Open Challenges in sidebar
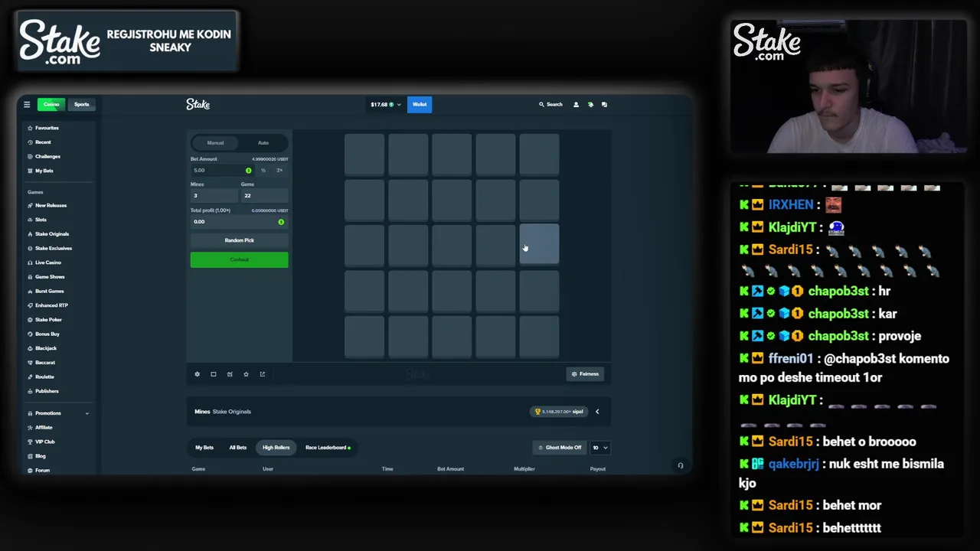Screen dimensions: 980x551 (x=44, y=156)
